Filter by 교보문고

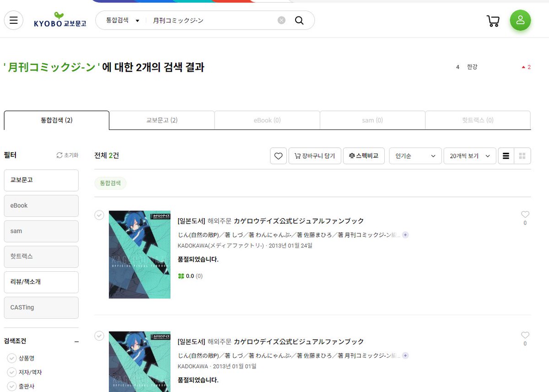pyautogui.click(x=41, y=180)
